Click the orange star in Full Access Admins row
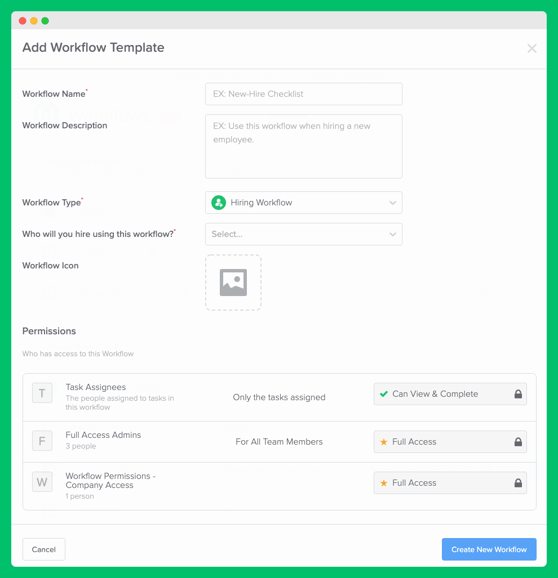Image resolution: width=558 pixels, height=578 pixels. click(384, 442)
